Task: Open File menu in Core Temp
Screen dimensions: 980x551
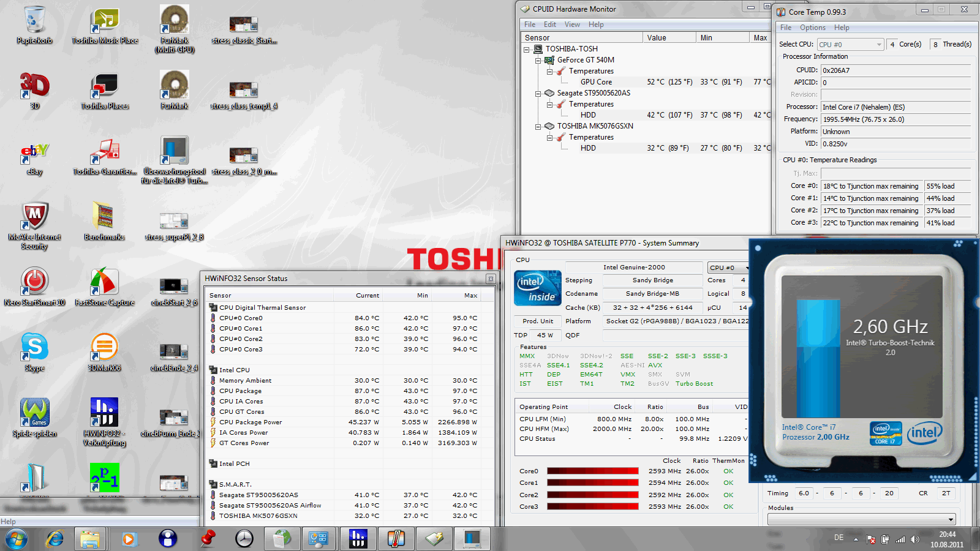Action: (786, 28)
